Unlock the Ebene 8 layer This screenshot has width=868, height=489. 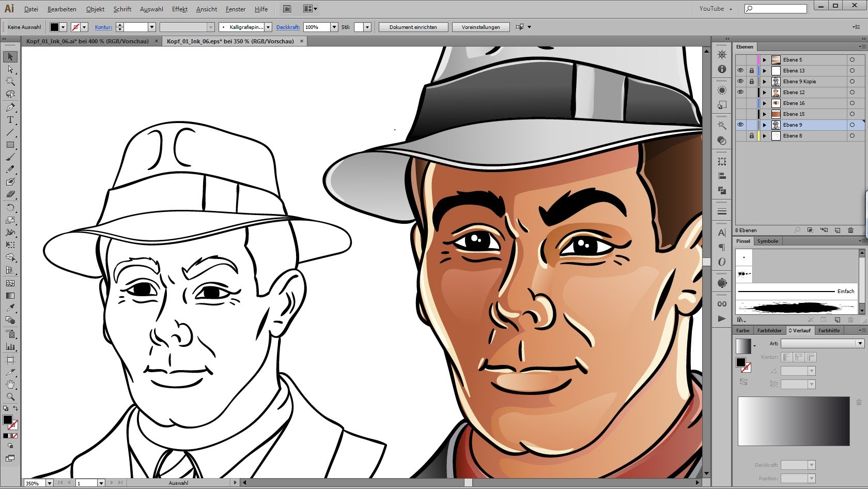[752, 136]
